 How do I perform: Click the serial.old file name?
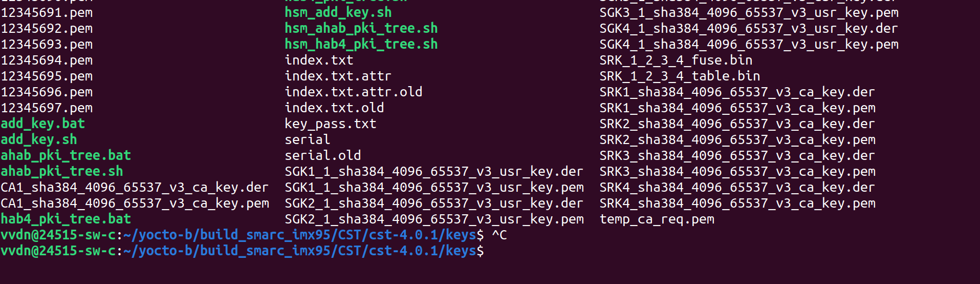pyautogui.click(x=322, y=155)
